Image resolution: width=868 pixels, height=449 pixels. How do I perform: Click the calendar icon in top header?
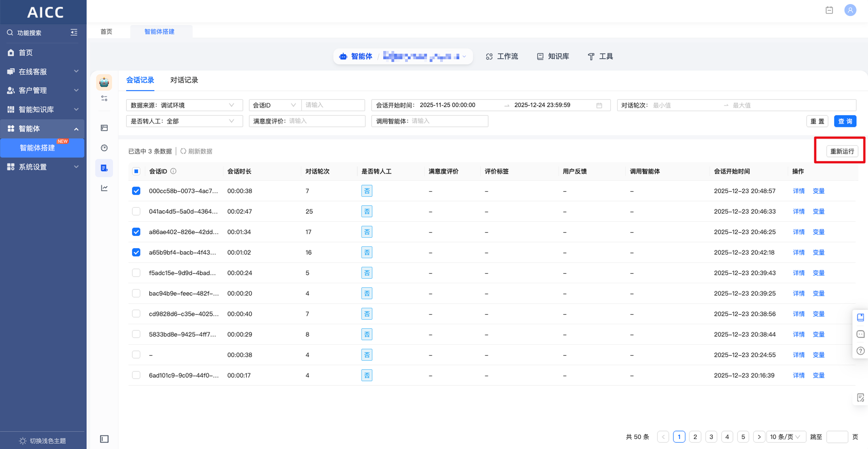tap(829, 10)
